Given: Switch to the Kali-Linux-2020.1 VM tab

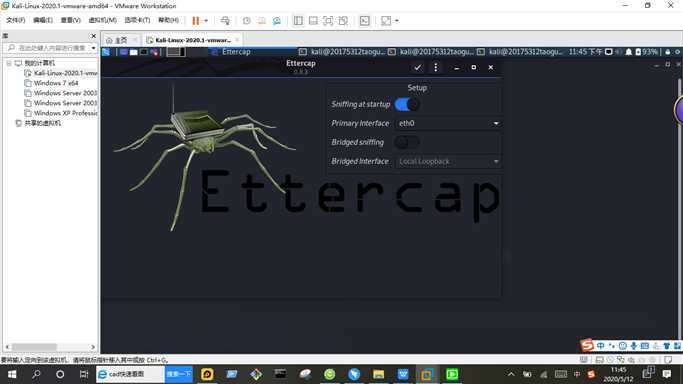Looking at the screenshot, I should click(193, 40).
